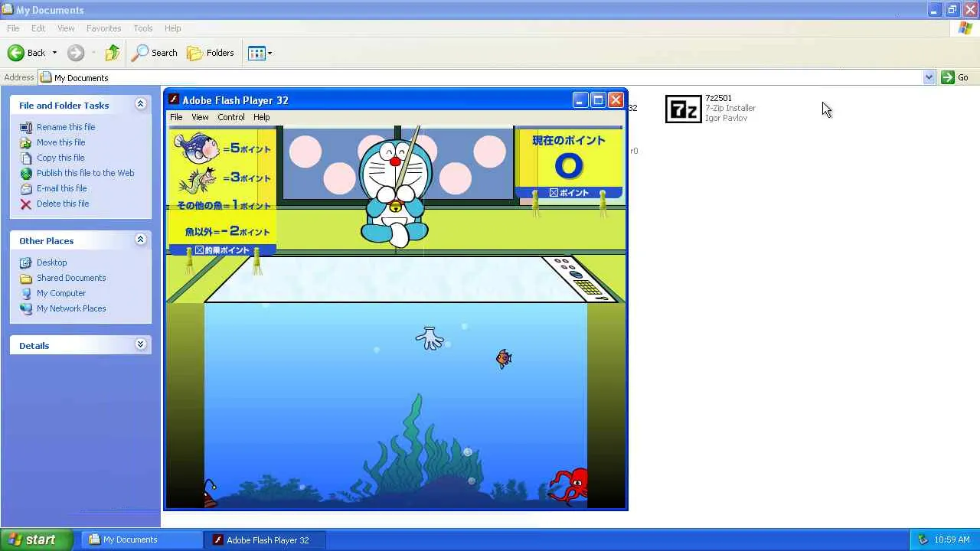Click Move this file link
Image resolution: width=980 pixels, height=551 pixels.
[x=60, y=142]
